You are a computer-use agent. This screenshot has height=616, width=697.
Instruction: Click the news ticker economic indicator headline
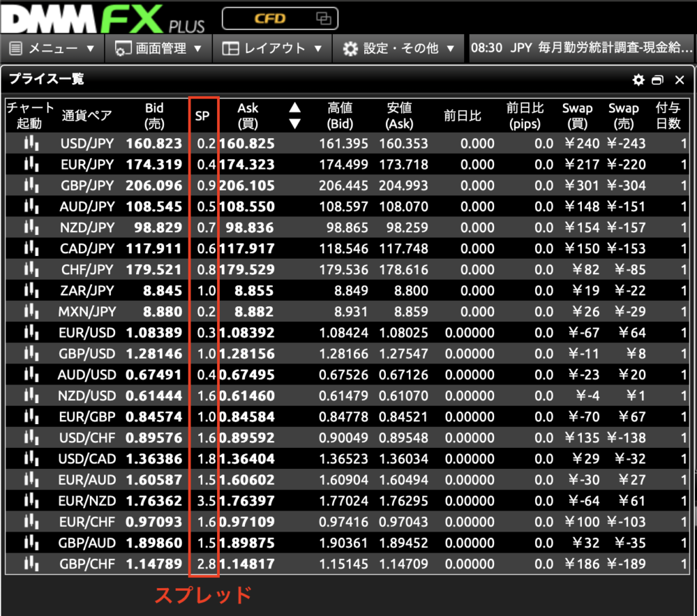(x=582, y=48)
